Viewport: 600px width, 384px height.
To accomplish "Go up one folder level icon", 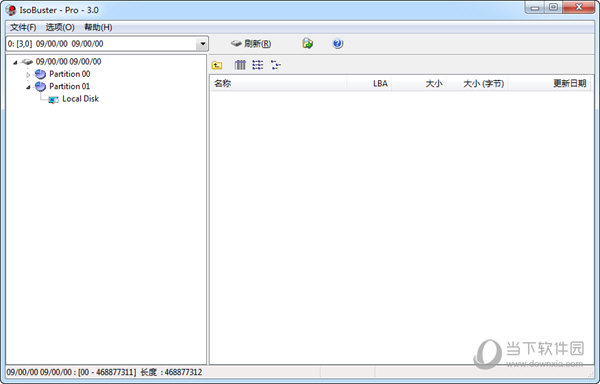I will tap(217, 65).
